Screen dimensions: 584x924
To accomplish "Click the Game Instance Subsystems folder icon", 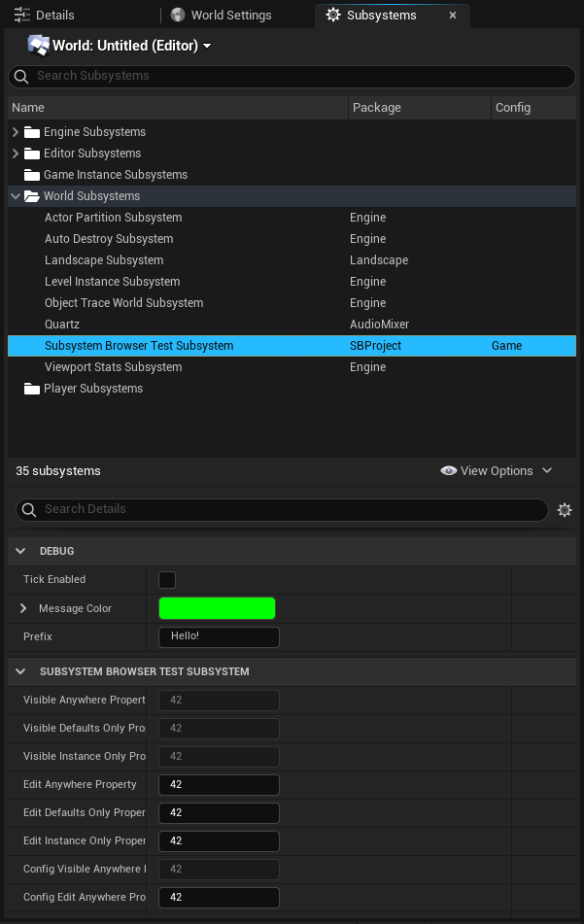I will pyautogui.click(x=32, y=175).
